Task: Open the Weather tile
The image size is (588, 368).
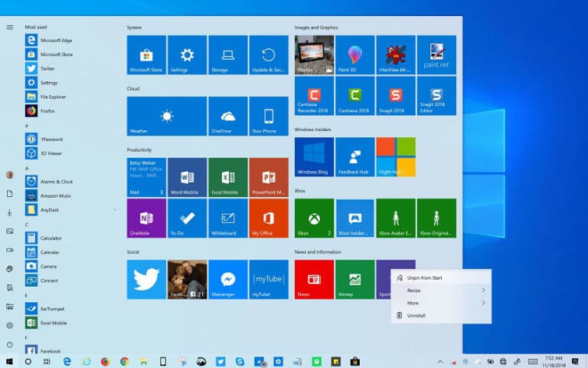Action: tap(167, 116)
